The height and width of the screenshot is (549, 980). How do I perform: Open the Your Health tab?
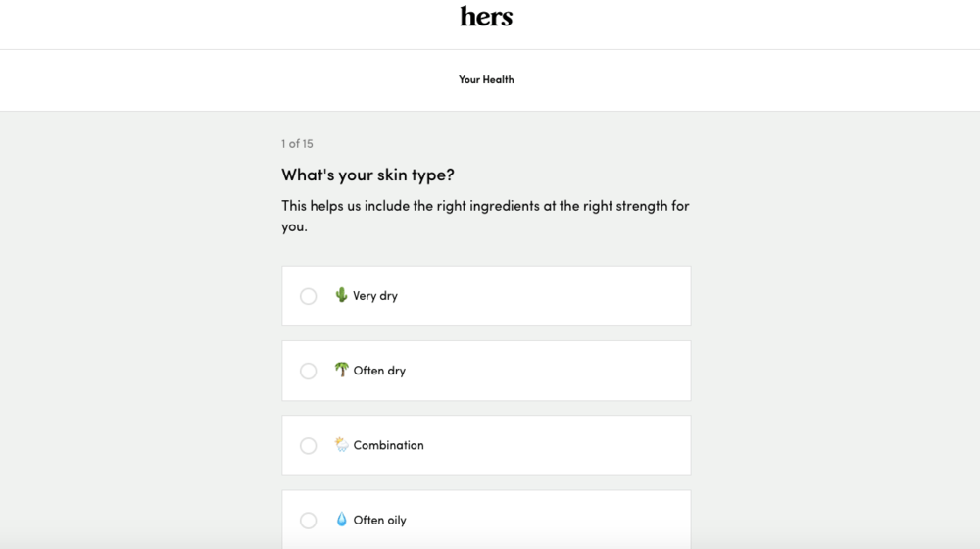tap(486, 79)
